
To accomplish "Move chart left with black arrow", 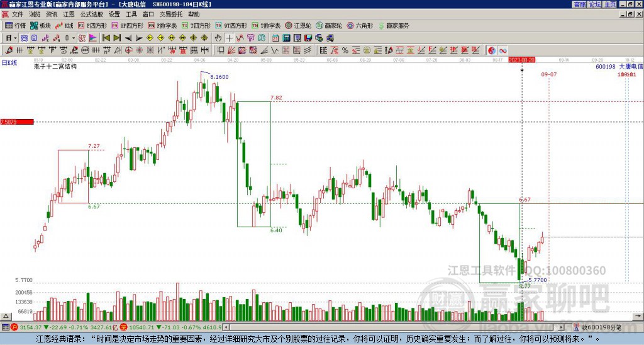I will point(128,38).
